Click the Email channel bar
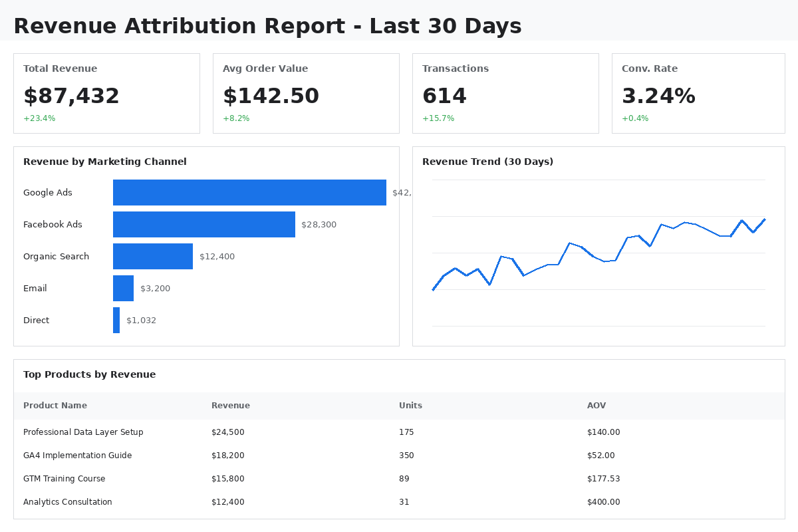 (x=123, y=288)
